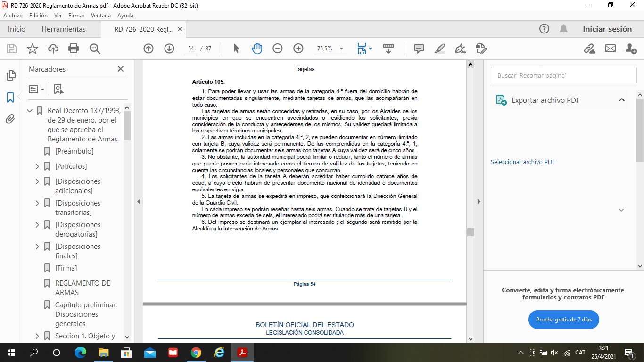This screenshot has width=644, height=362.
Task: Select the Hand pan tool
Action: (257, 49)
